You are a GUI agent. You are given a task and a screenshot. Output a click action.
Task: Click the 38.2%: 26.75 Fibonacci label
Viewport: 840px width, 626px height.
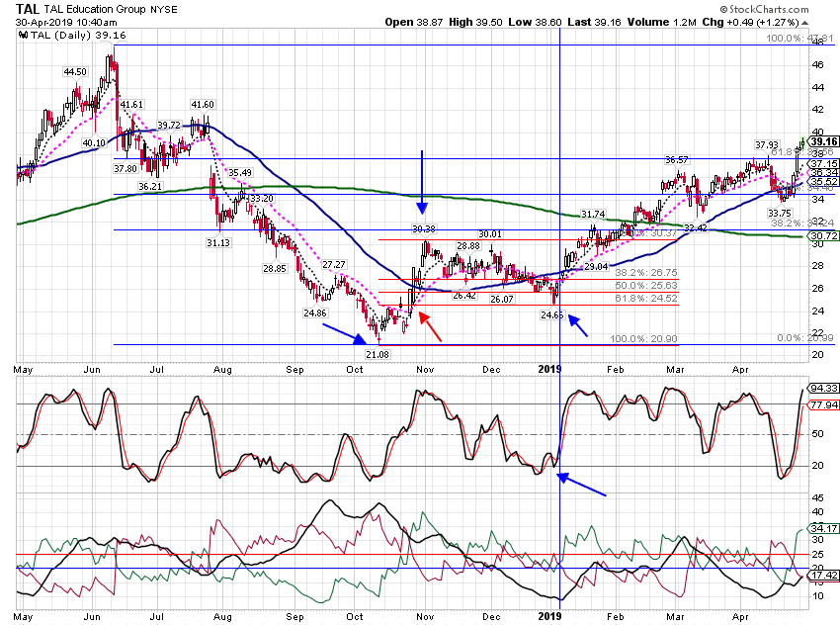646,273
